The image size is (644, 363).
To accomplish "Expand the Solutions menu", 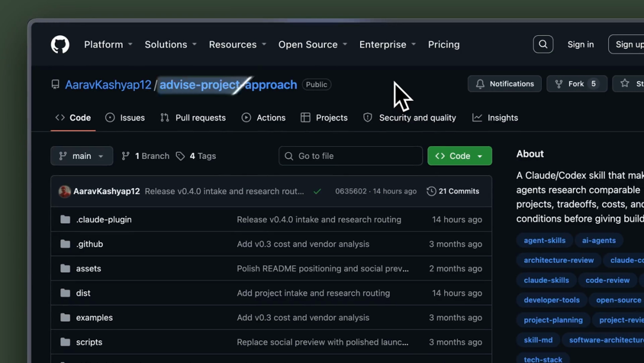I will coord(171,44).
